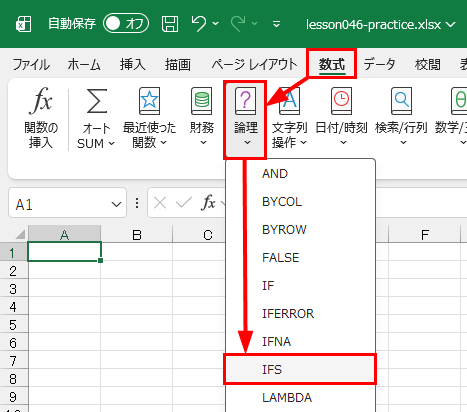Click the Undo arrow icon
The width and height of the screenshot is (467, 412).
(199, 24)
